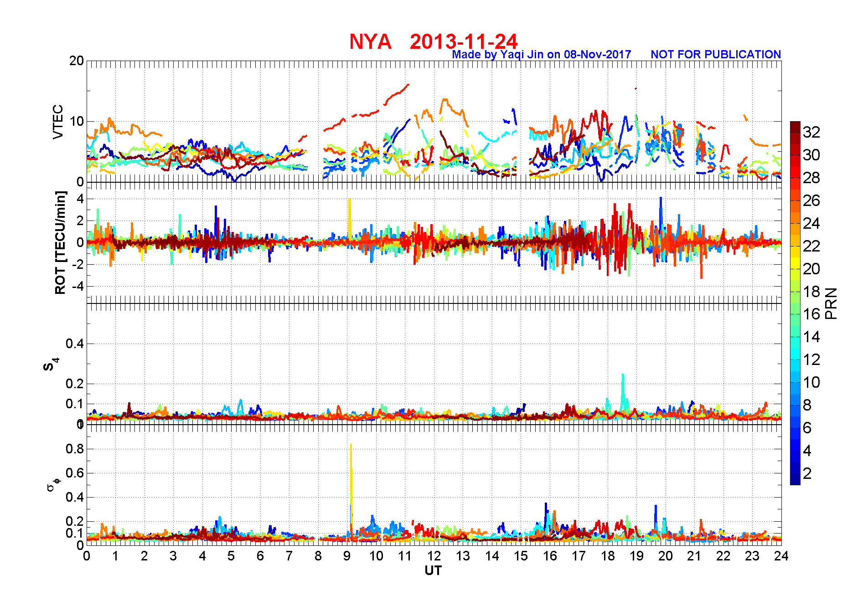868x606 pixels.
Task: Click UT axis tick label 19
Action: [636, 556]
